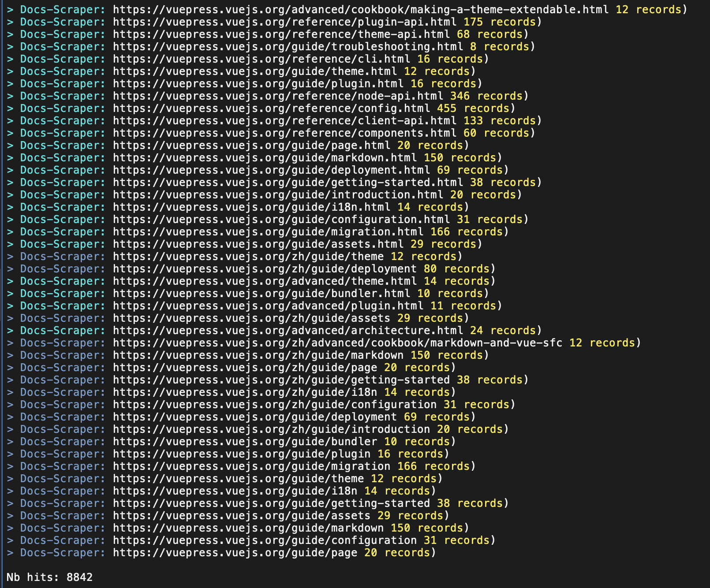The image size is (710, 588).
Task: Click the reference/components.html URL
Action: point(285,133)
